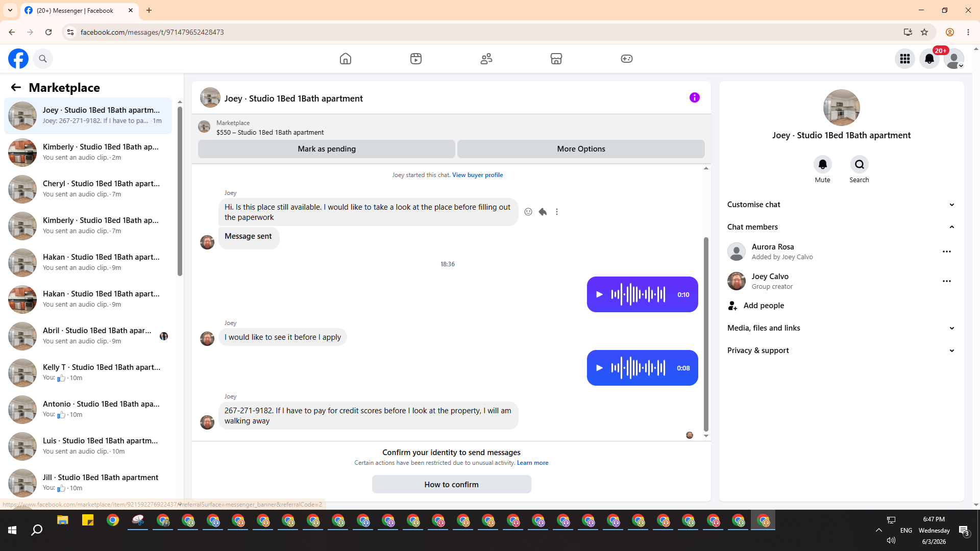
Task: Open the View buyer profile link
Action: (x=477, y=175)
